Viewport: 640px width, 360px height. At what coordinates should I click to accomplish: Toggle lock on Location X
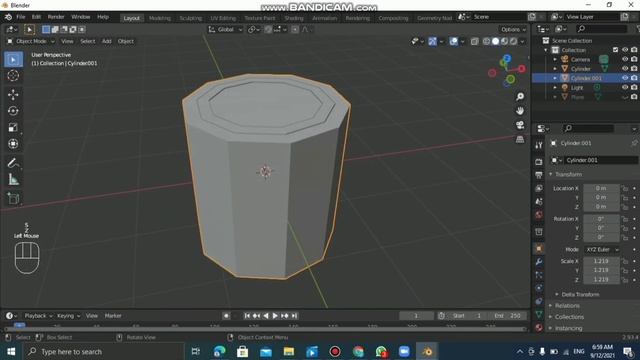click(x=624, y=188)
